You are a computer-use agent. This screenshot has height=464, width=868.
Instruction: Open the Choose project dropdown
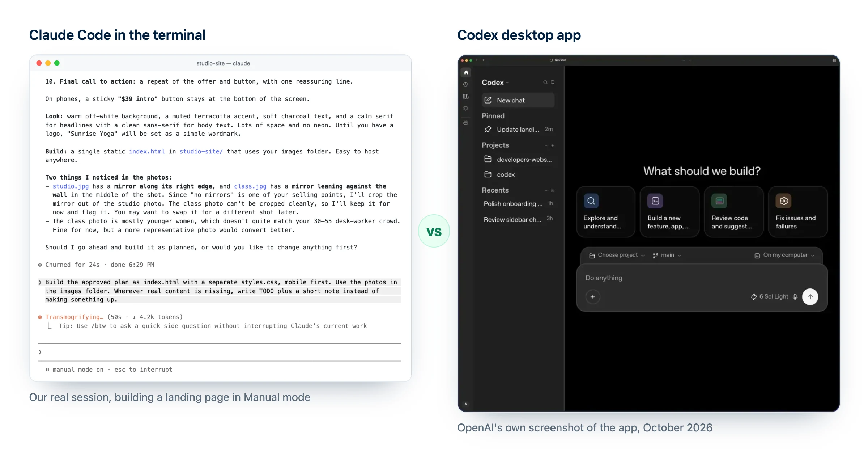coord(617,255)
